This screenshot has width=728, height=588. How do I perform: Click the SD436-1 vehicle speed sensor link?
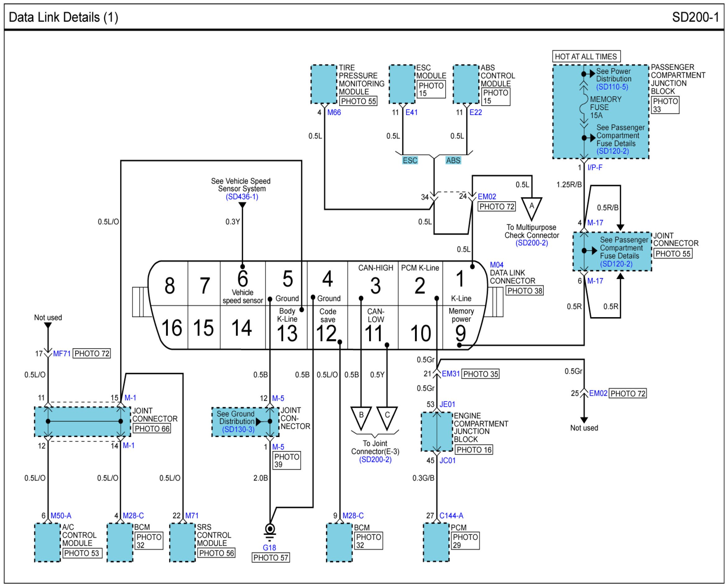242,197
